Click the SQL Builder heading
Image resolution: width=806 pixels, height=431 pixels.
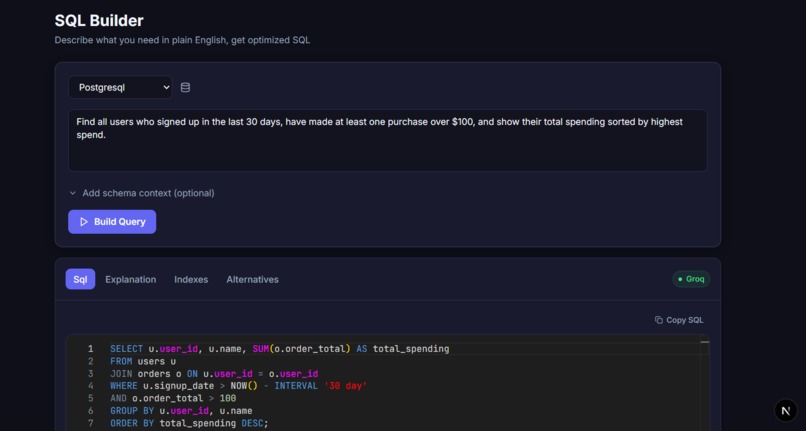point(99,21)
